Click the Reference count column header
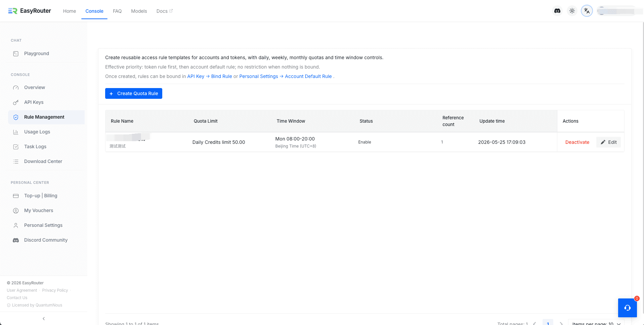This screenshot has width=644, height=325. (453, 121)
